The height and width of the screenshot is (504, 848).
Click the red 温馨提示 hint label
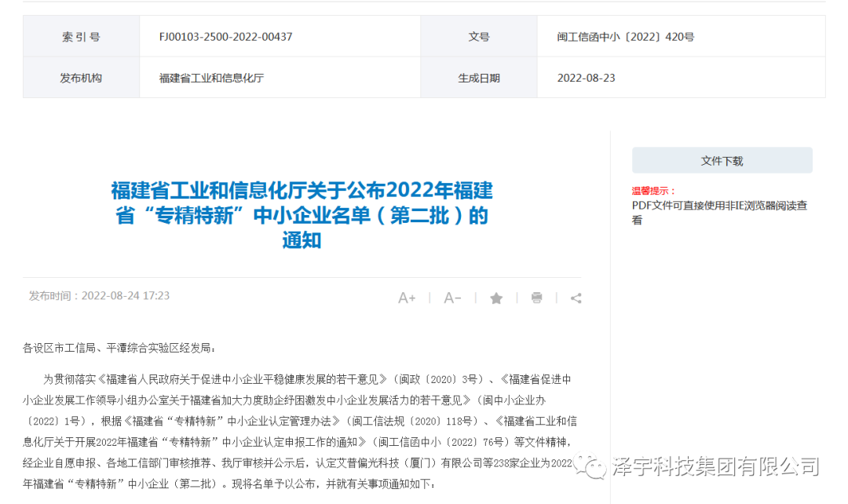point(653,191)
